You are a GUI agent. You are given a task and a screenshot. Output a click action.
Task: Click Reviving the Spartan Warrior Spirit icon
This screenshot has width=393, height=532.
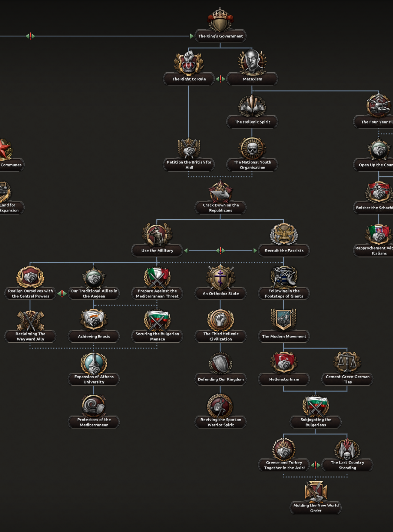pos(220,406)
